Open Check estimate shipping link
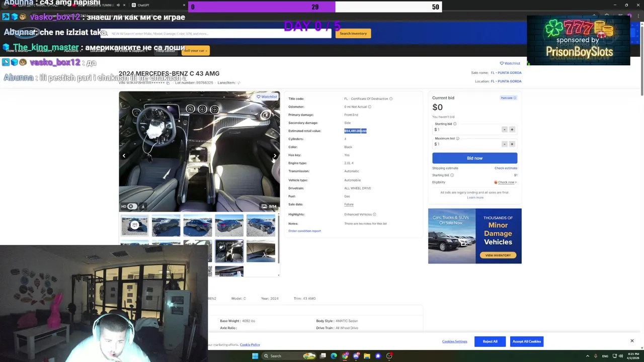This screenshot has width=644, height=362. tap(506, 168)
